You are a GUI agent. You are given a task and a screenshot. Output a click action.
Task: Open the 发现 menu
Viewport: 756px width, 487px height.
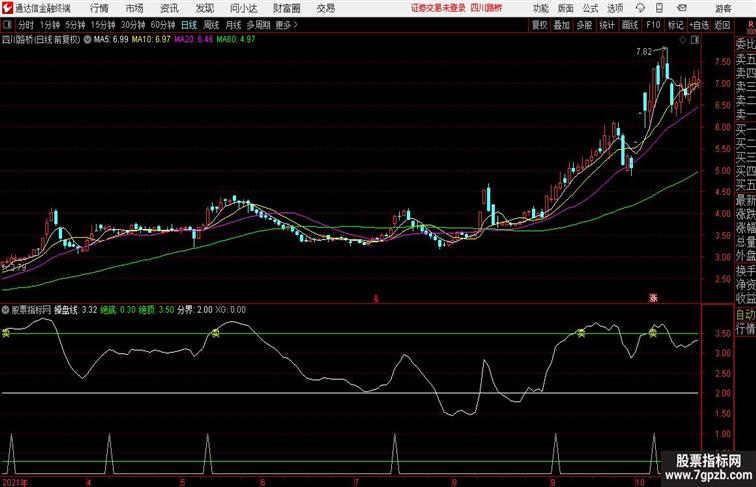pos(204,8)
